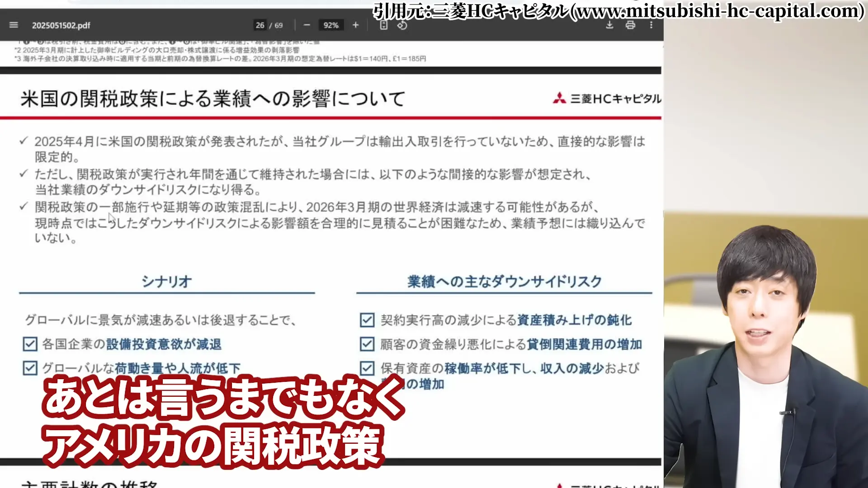The height and width of the screenshot is (488, 868).
Task: Toggle the checkbox beside 貸倒関連費用の増加
Action: coord(367,344)
